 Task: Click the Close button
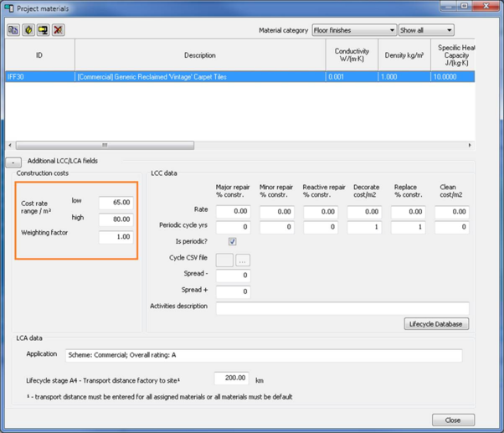[x=452, y=420]
